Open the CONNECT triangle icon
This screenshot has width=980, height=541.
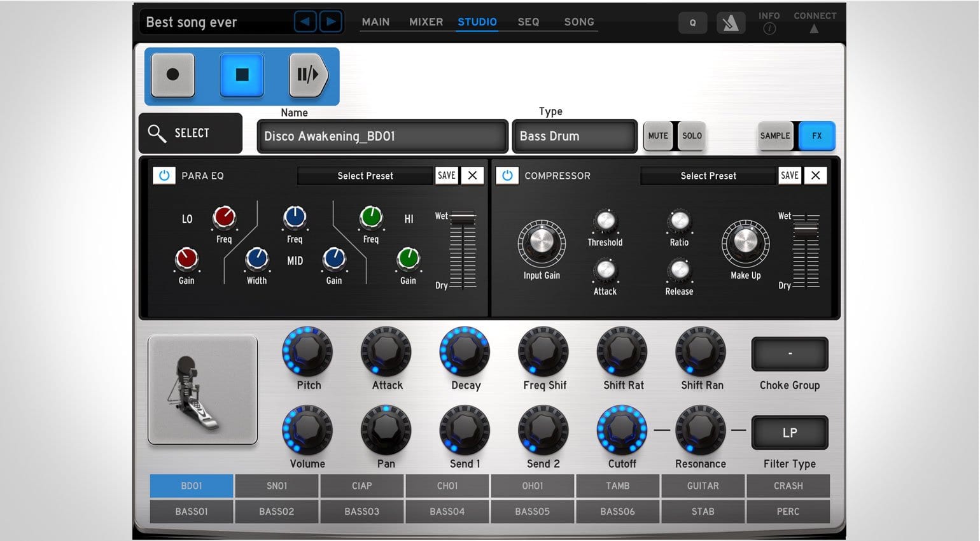tap(814, 29)
